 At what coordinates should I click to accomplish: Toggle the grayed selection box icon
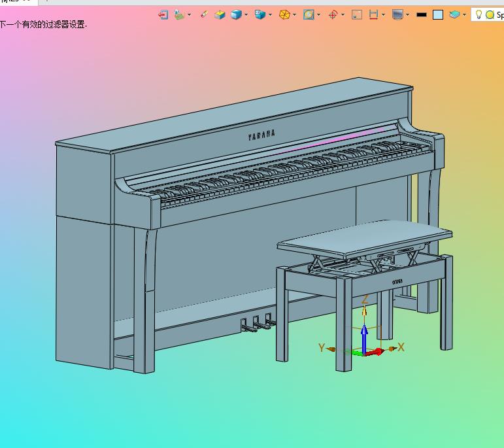point(357,15)
